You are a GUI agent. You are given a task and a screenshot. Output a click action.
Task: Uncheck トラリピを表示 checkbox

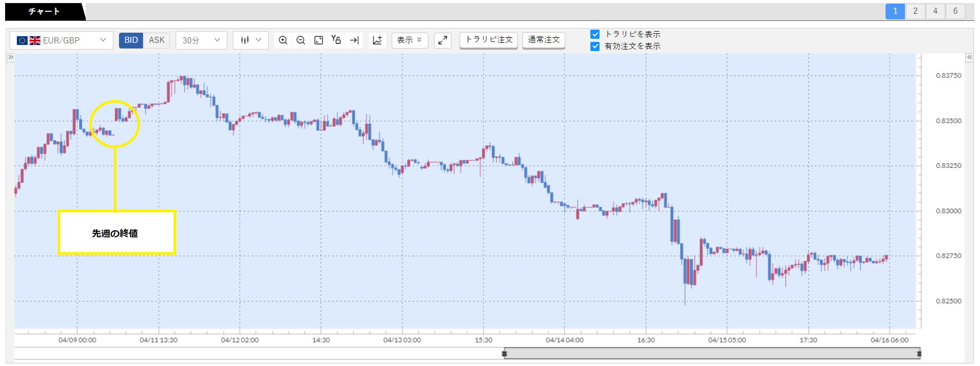[x=595, y=34]
